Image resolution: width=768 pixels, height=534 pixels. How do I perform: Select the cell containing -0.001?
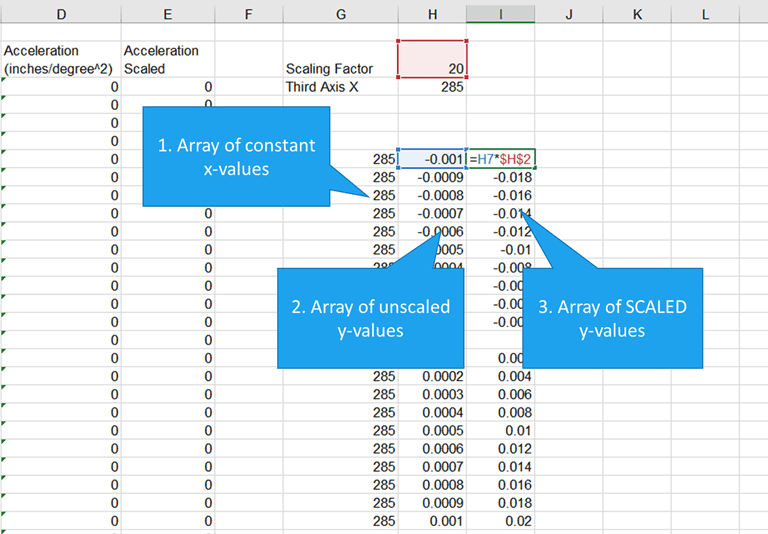pos(432,159)
